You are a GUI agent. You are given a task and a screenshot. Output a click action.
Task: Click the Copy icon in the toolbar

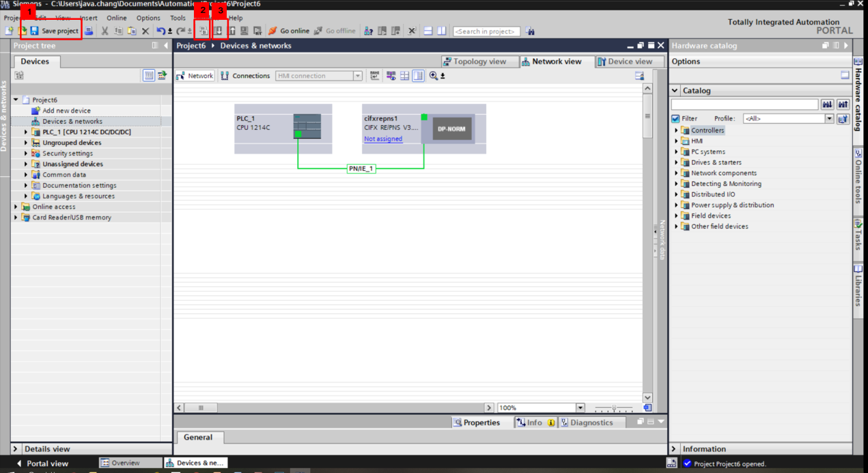pos(118,31)
